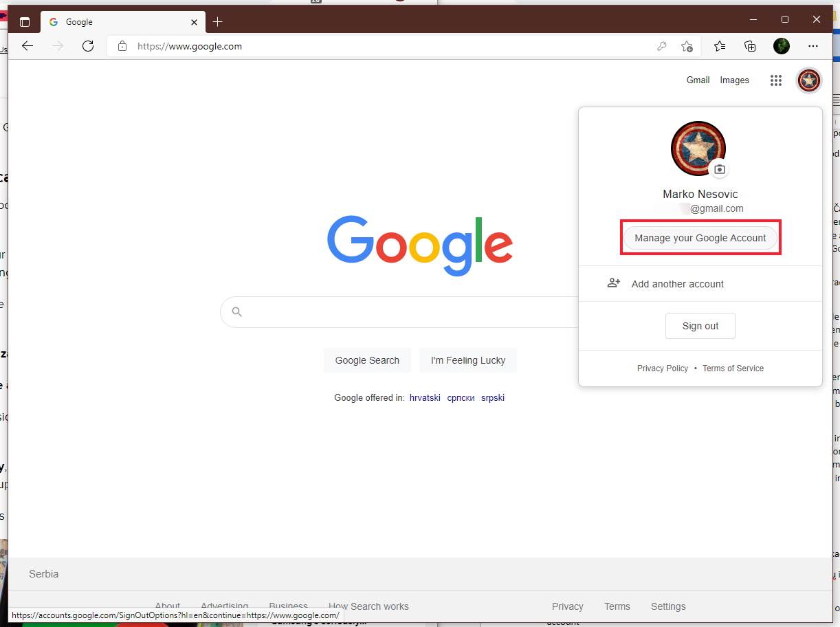Reload the page with refresh icon

tap(88, 46)
